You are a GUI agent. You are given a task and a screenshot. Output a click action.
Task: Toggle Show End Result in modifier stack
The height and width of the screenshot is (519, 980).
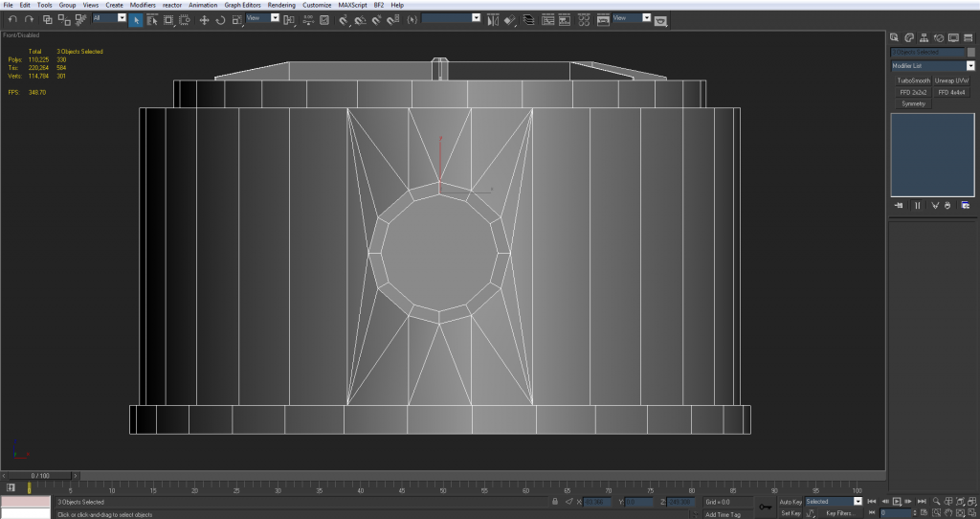click(x=917, y=205)
